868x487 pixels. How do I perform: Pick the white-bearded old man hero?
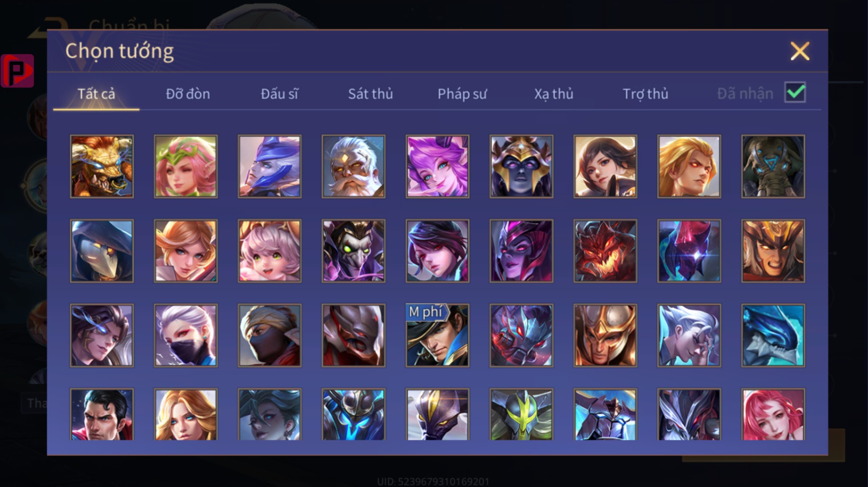353,166
